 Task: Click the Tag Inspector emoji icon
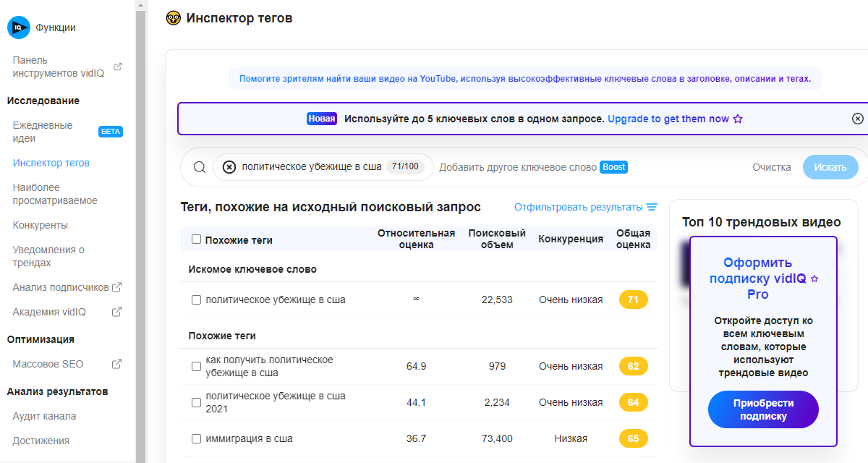click(x=173, y=18)
